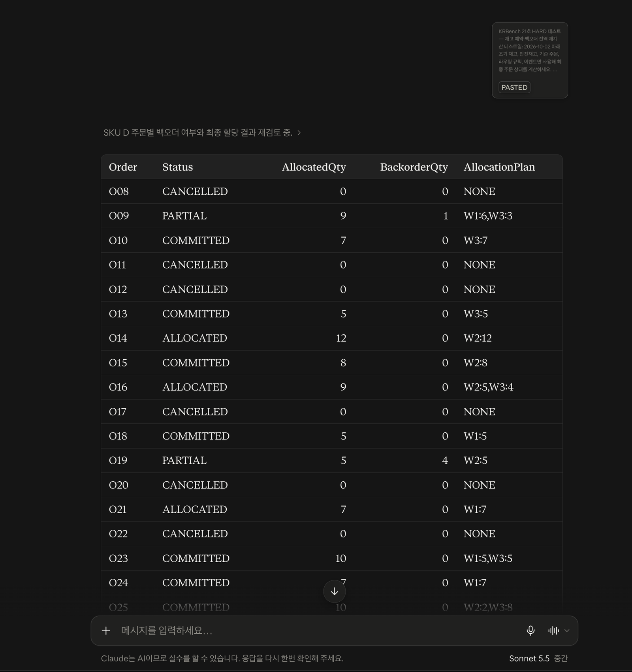Viewport: 632px width, 672px height.
Task: Click the plus attachment icon
Action: coord(106,631)
